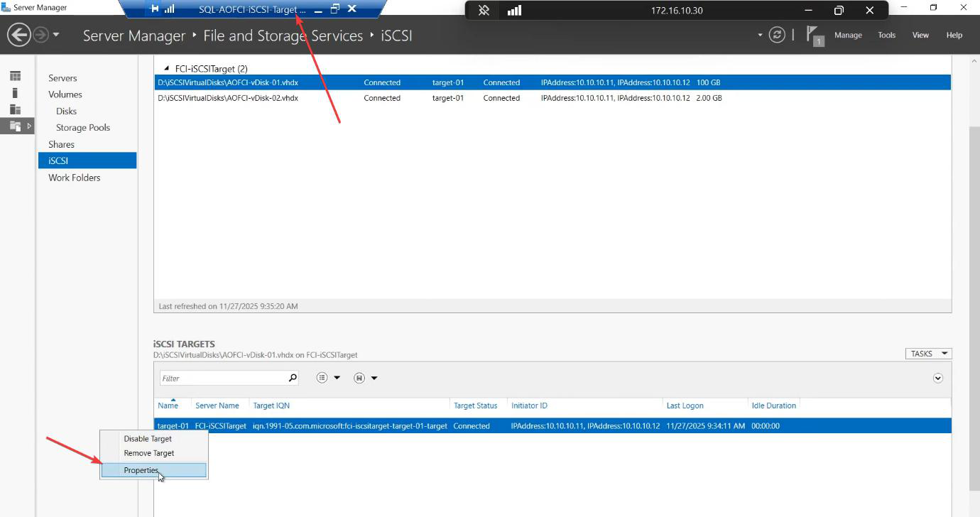Click the 2.00 GB size cell
The height and width of the screenshot is (517, 980).
709,98
